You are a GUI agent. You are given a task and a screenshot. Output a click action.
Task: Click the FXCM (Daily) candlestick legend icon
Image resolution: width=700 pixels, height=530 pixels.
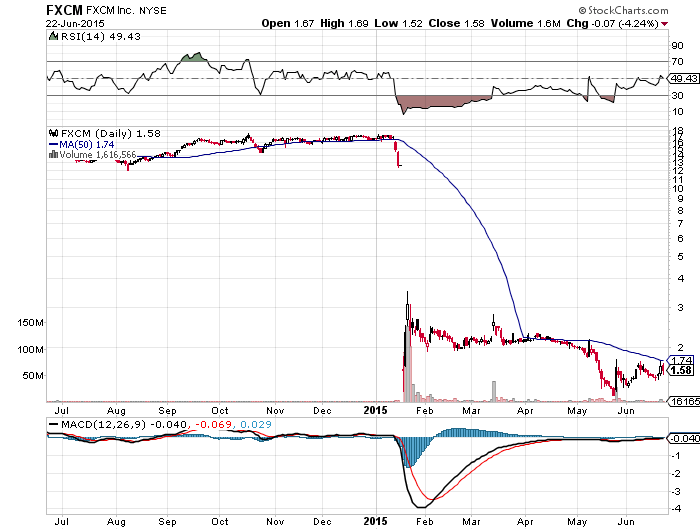pos(54,133)
